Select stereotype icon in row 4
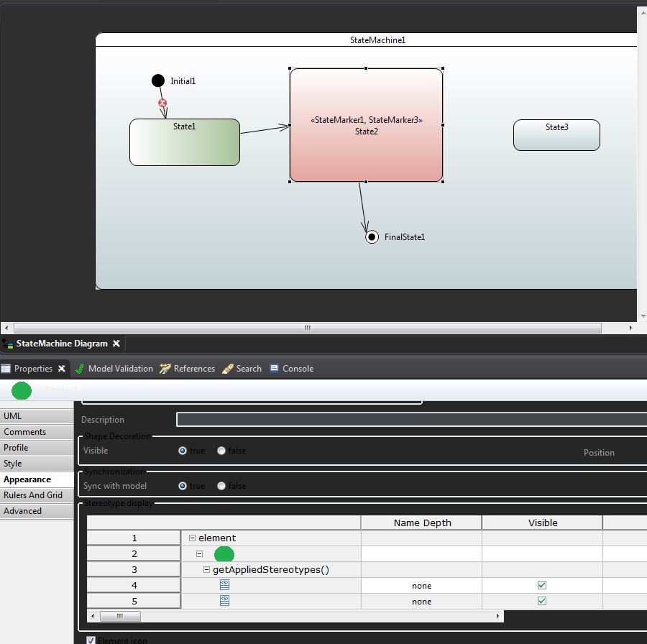Image resolution: width=647 pixels, height=644 pixels. [x=224, y=584]
